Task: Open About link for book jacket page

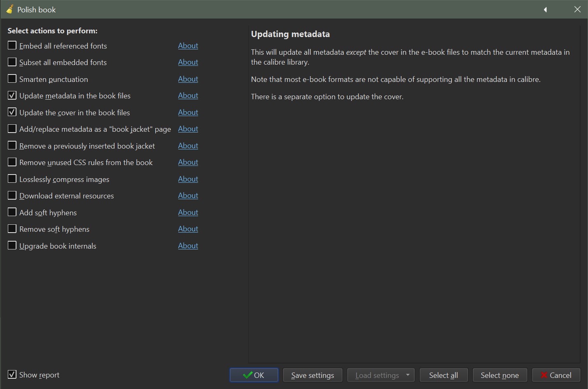Action: 188,129
